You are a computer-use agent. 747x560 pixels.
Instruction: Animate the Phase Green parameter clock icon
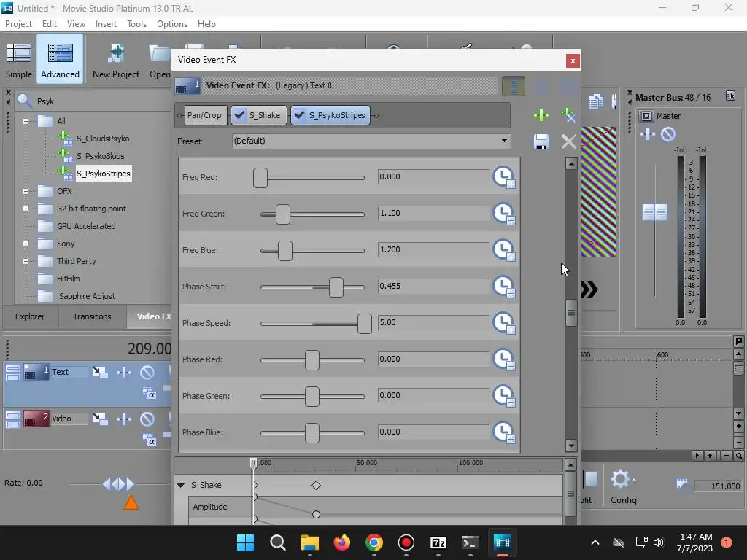click(x=503, y=396)
